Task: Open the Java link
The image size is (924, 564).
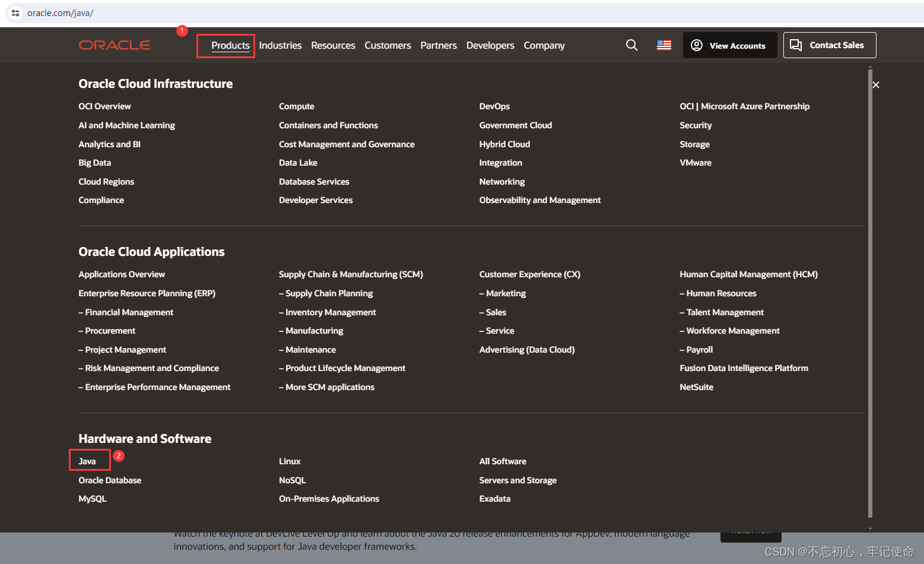Action: pos(87,461)
